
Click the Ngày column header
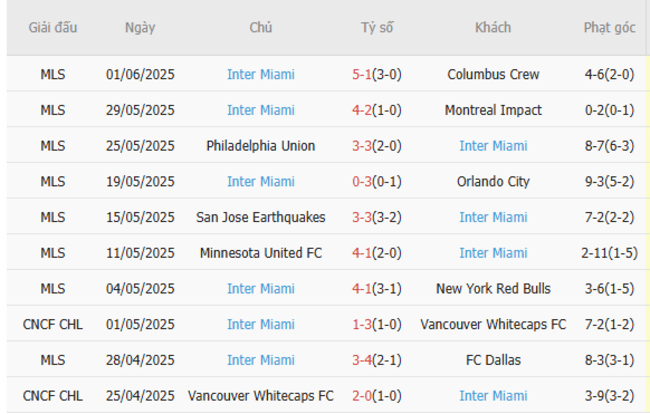(x=140, y=28)
